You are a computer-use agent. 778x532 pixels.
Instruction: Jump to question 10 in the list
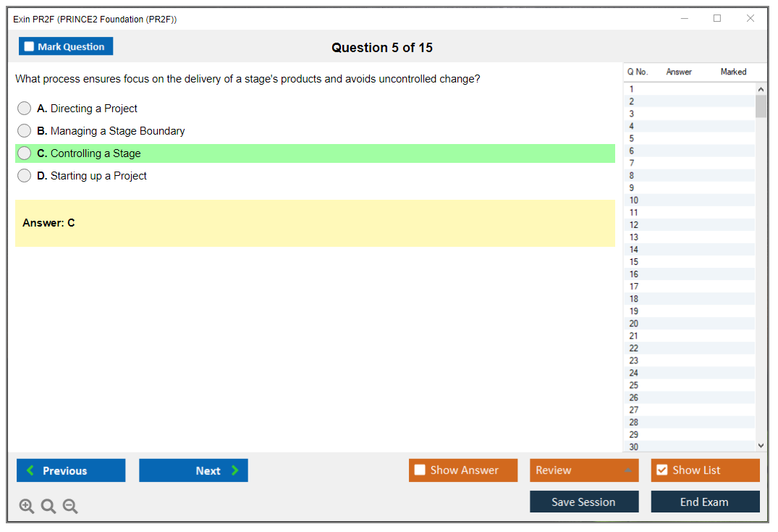point(634,200)
